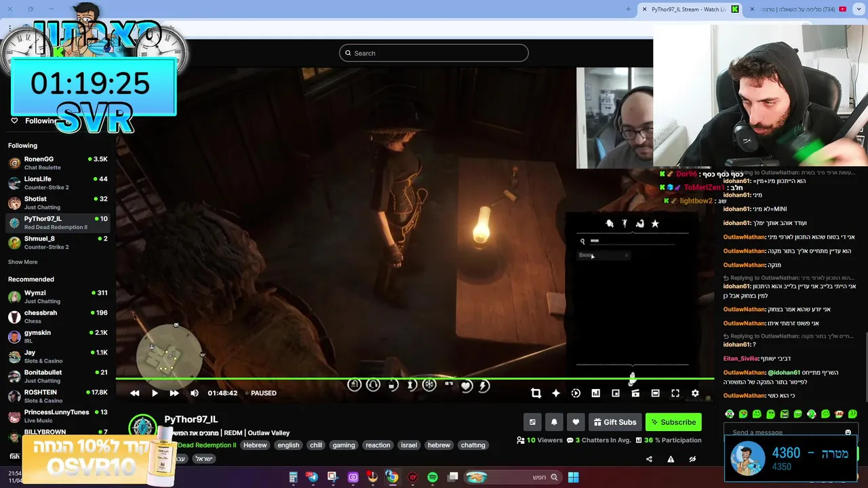Open Task View from the taskbar
868x488 pixels.
(453, 477)
